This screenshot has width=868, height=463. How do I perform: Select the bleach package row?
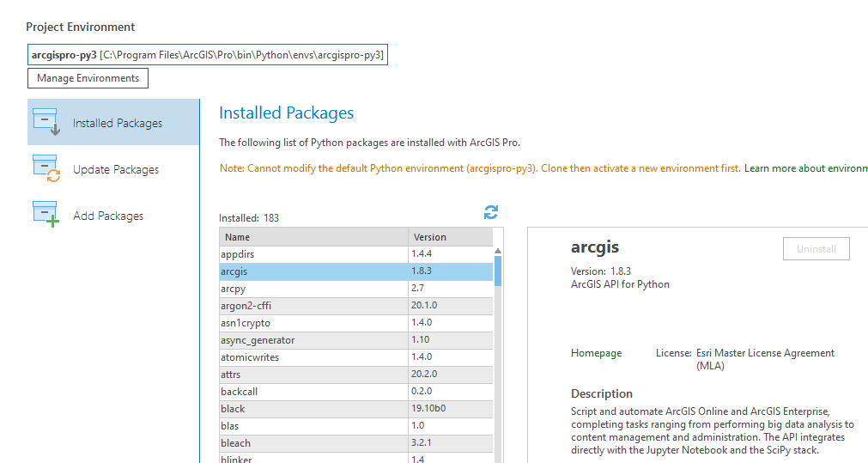(313, 443)
